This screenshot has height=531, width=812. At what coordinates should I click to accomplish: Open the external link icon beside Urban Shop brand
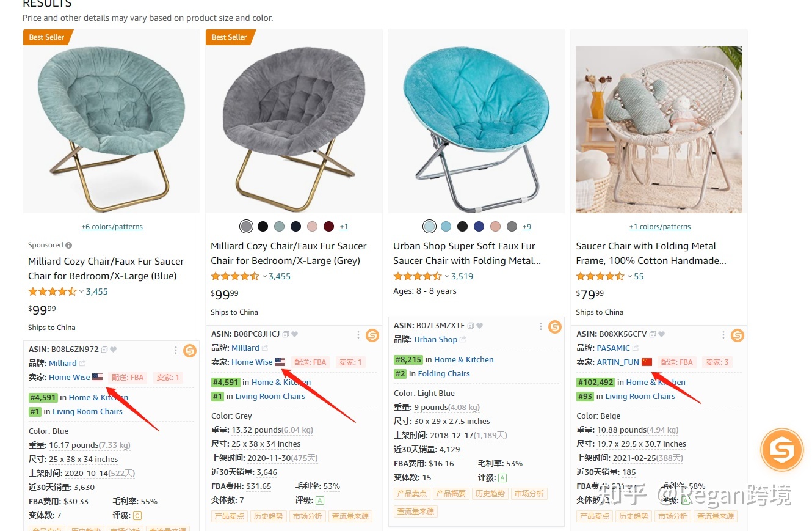point(463,340)
